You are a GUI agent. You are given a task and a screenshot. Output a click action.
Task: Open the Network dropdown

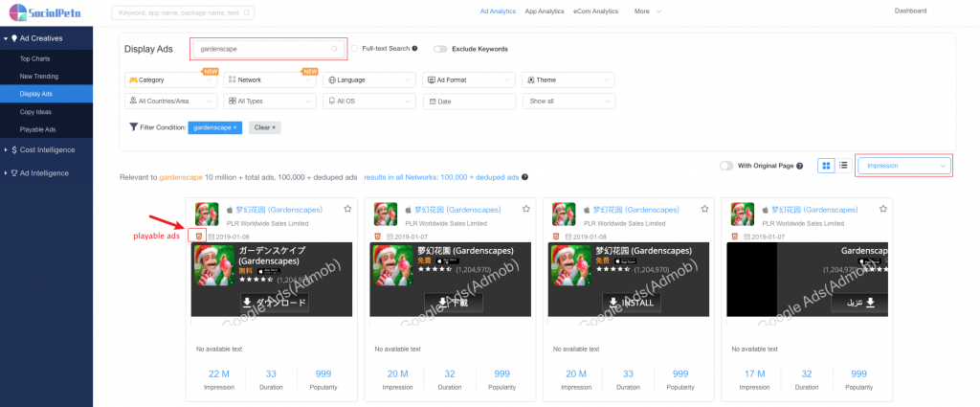pos(270,80)
